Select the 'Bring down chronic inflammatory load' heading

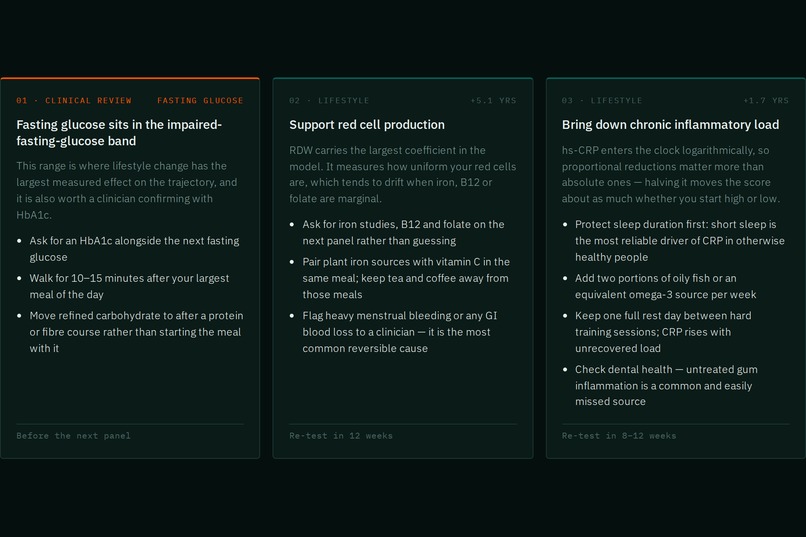click(x=670, y=125)
